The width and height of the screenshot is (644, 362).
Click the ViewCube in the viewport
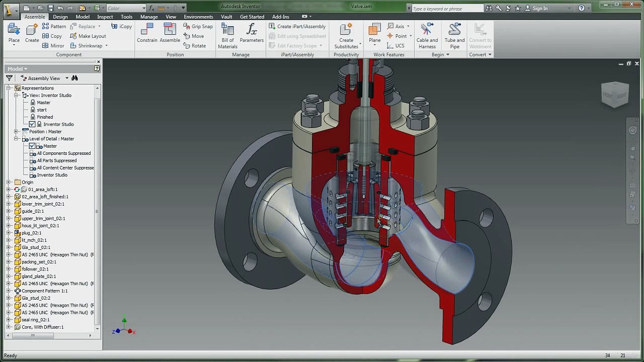pyautogui.click(x=615, y=95)
